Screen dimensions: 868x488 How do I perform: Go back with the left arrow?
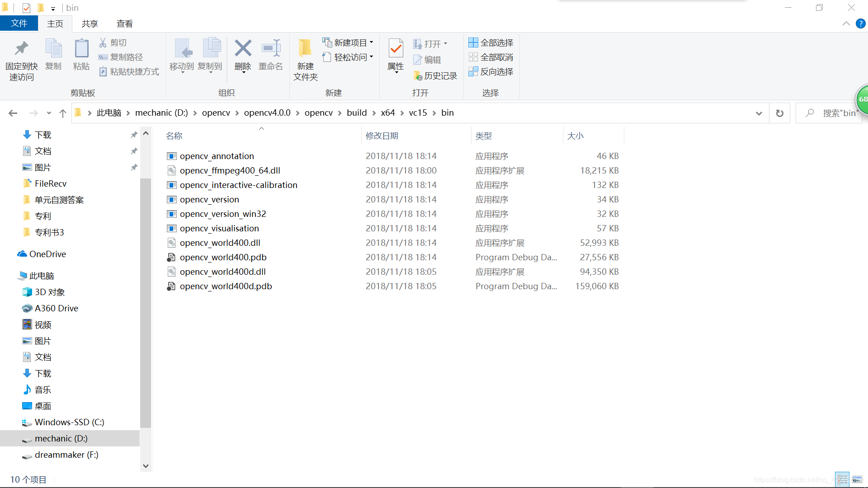pos(13,113)
